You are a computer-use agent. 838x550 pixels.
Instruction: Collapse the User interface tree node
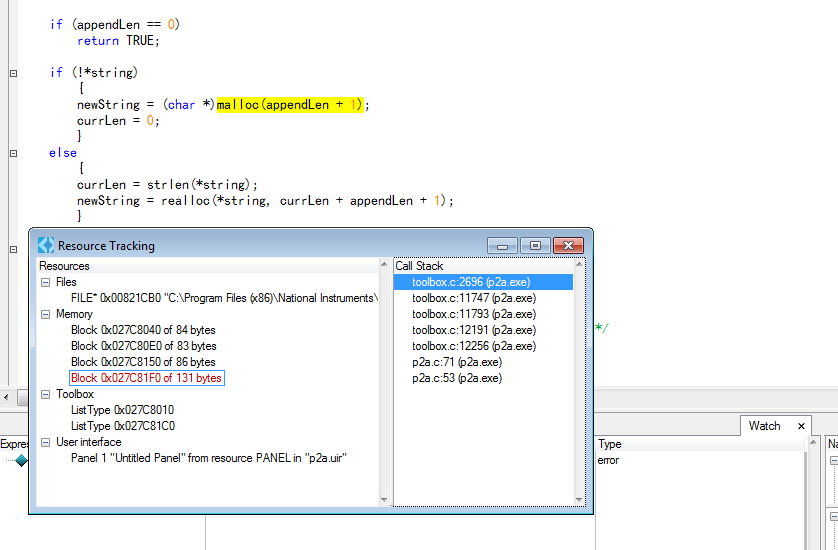pos(46,443)
